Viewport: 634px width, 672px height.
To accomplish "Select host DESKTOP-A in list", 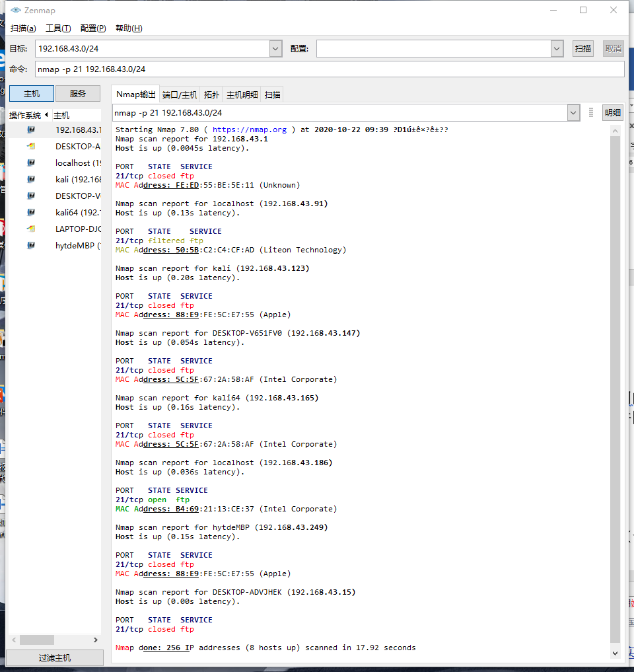I will tap(55, 146).
